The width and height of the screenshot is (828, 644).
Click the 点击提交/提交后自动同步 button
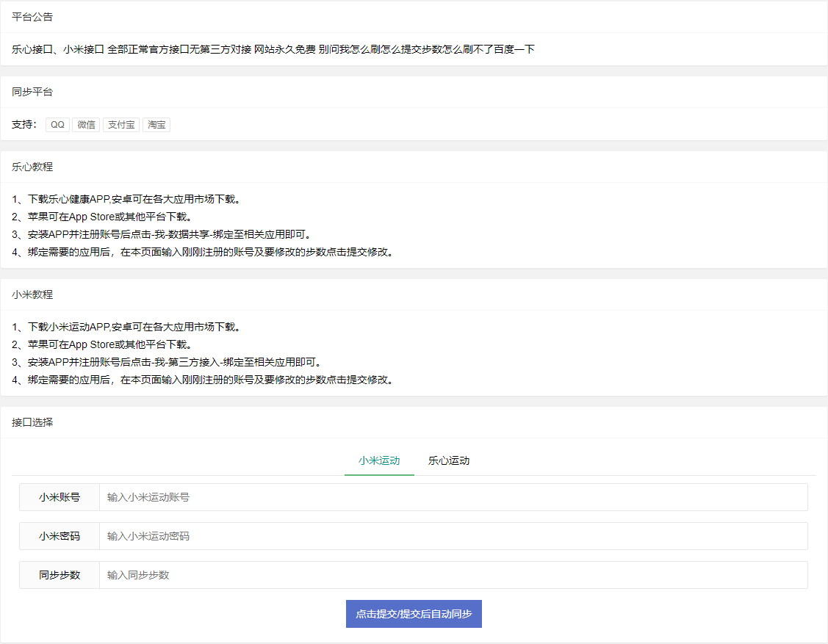(x=414, y=614)
